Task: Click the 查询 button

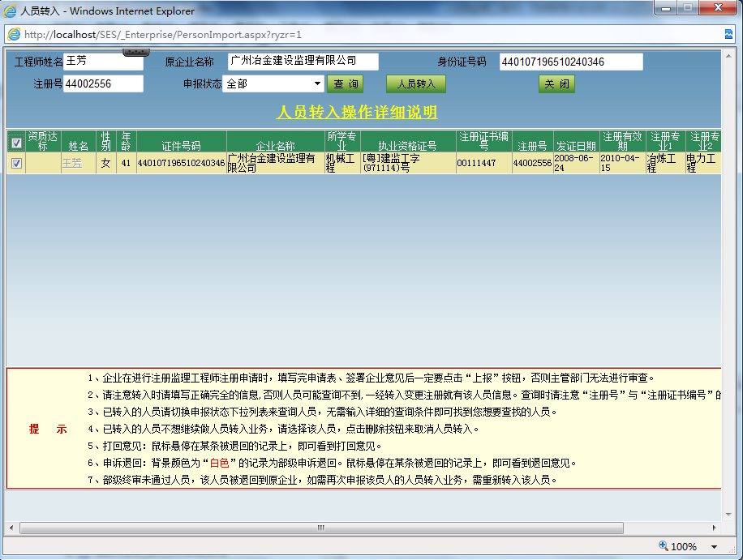Action: click(345, 84)
